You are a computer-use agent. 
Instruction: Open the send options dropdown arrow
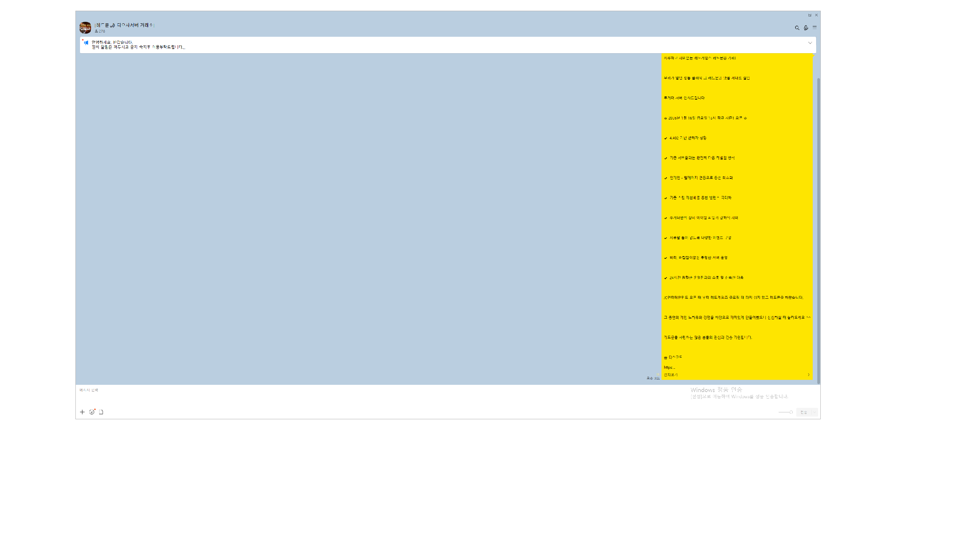click(815, 412)
